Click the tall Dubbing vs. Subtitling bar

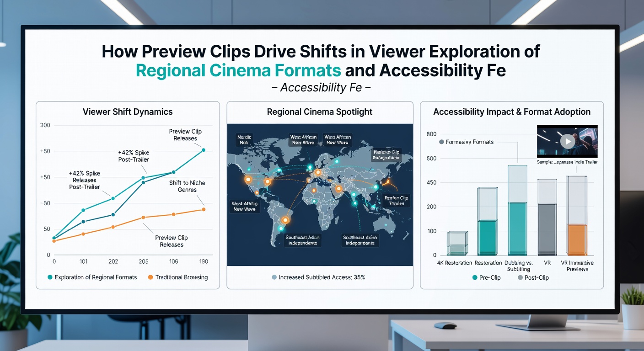(517, 210)
